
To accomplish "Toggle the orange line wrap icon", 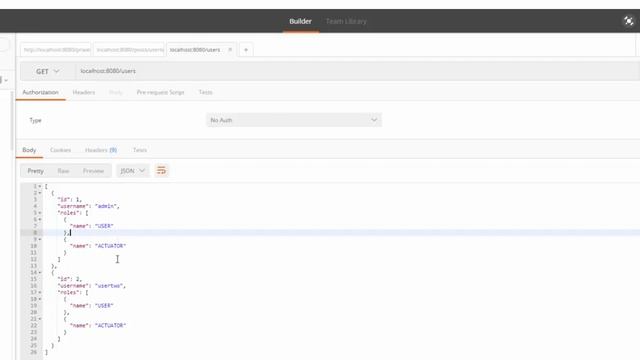I will pos(161,170).
